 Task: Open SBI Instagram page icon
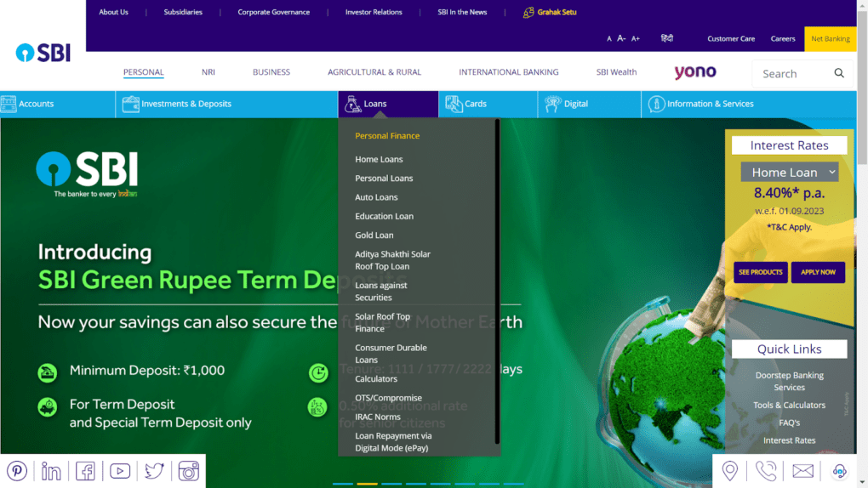click(x=188, y=471)
